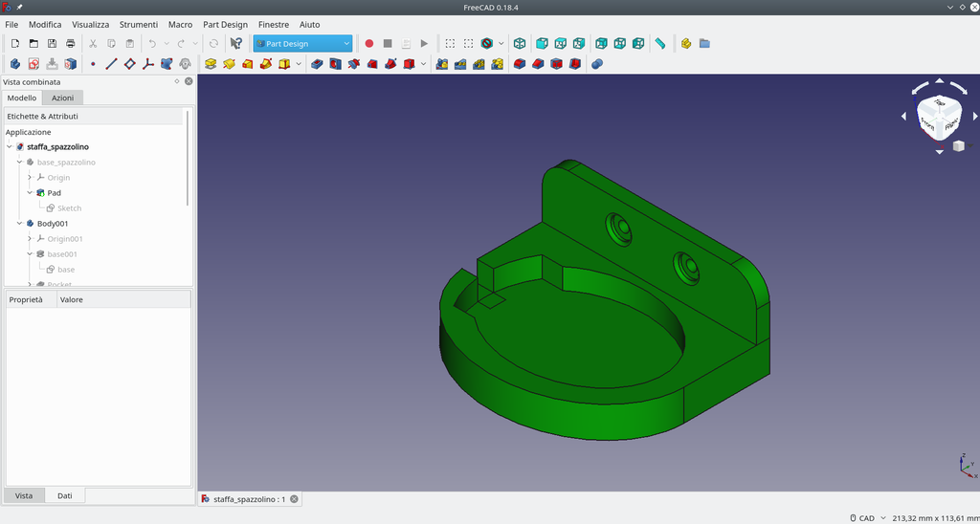This screenshot has height=524, width=980.
Task: Expand the Origin001 tree node
Action: tap(30, 239)
